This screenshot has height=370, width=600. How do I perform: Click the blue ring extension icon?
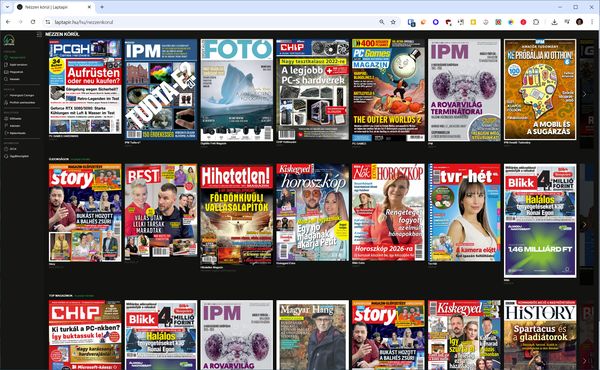[435, 22]
